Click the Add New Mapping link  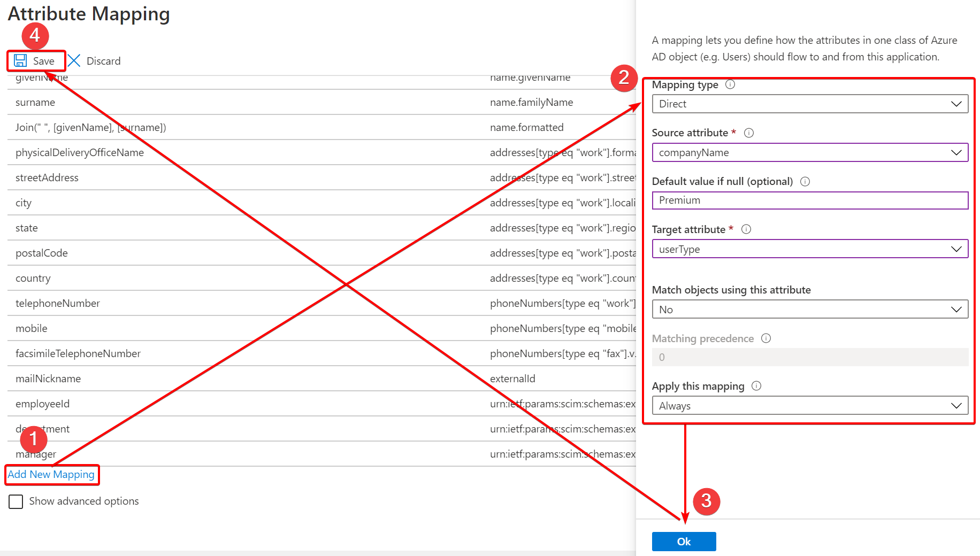click(x=51, y=474)
